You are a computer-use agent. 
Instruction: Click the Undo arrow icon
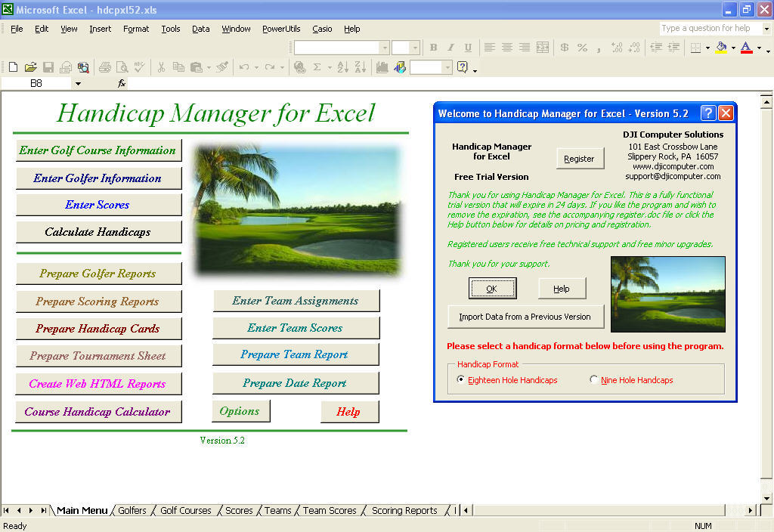[244, 67]
